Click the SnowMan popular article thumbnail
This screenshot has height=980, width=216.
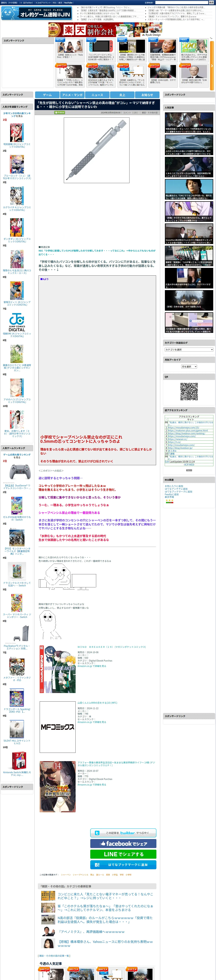pyautogui.click(x=189, y=234)
